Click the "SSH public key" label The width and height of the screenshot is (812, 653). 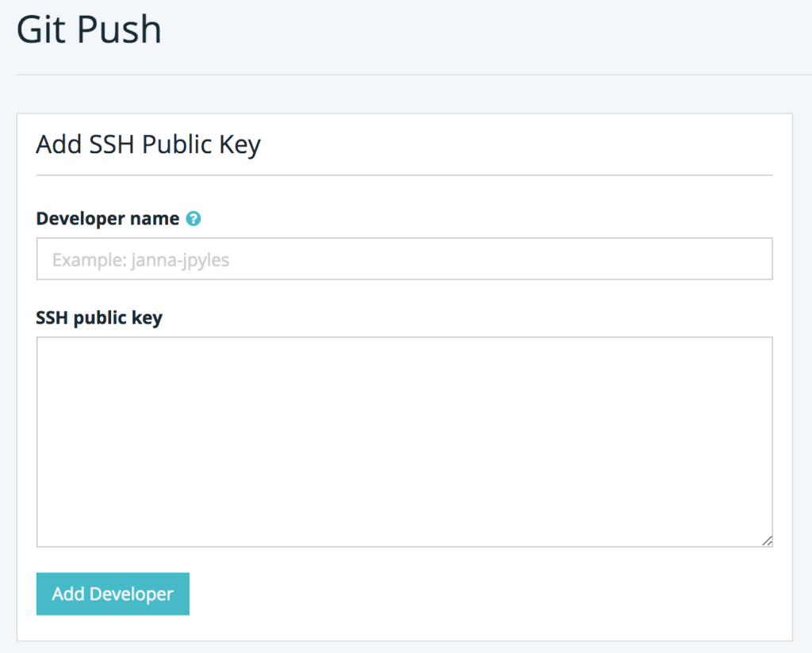pos(99,318)
